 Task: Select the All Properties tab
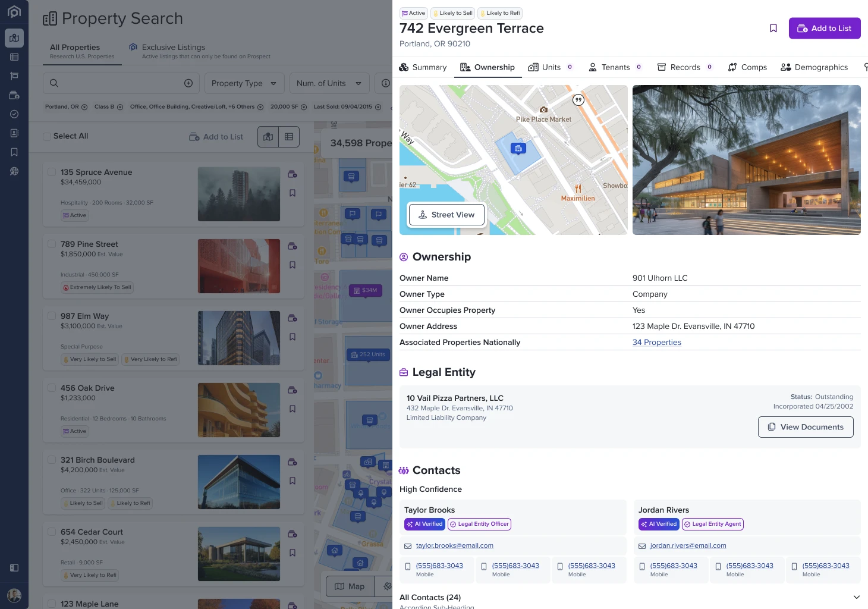coord(82,51)
